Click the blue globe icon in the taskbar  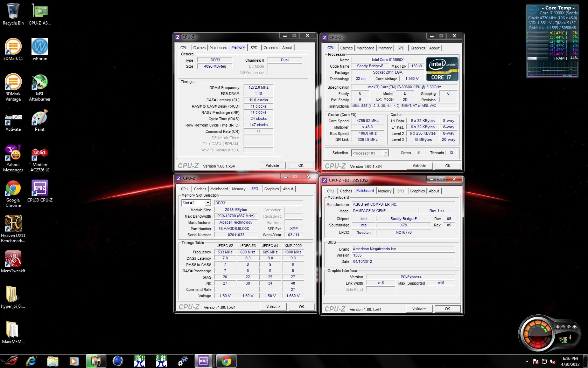118,361
